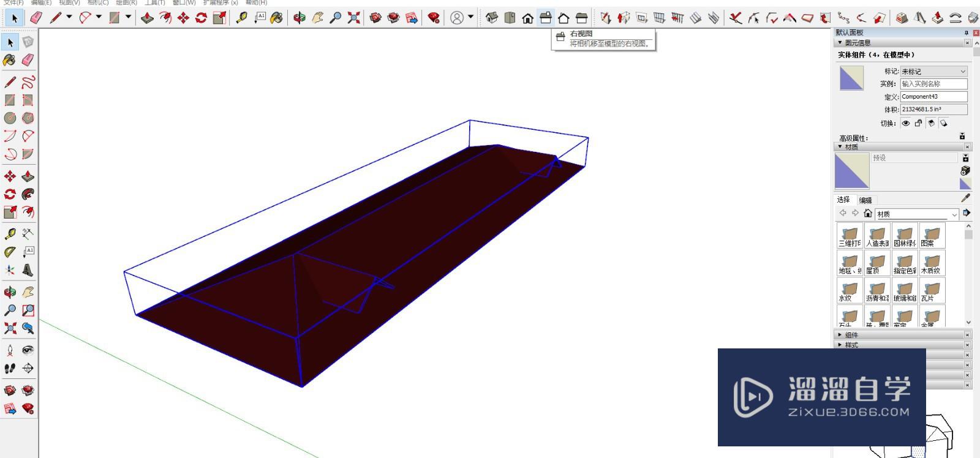Click the 定义 Component43 definition field
This screenshot has width=980, height=458.
(933, 97)
